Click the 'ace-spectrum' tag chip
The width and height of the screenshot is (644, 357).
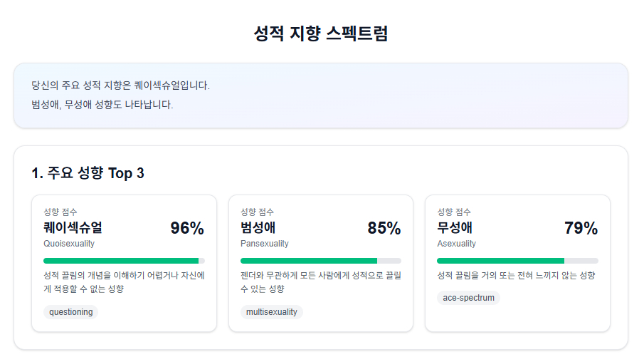coord(468,298)
